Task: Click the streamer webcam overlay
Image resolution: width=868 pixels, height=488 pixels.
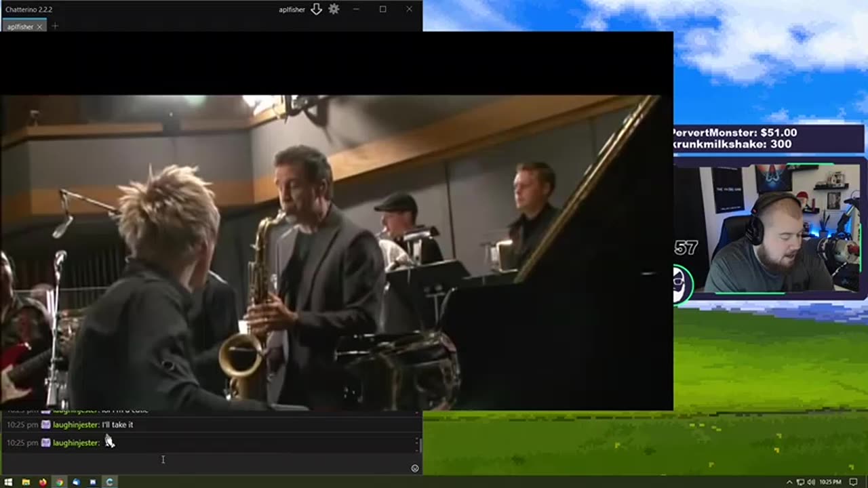Action: click(x=770, y=228)
